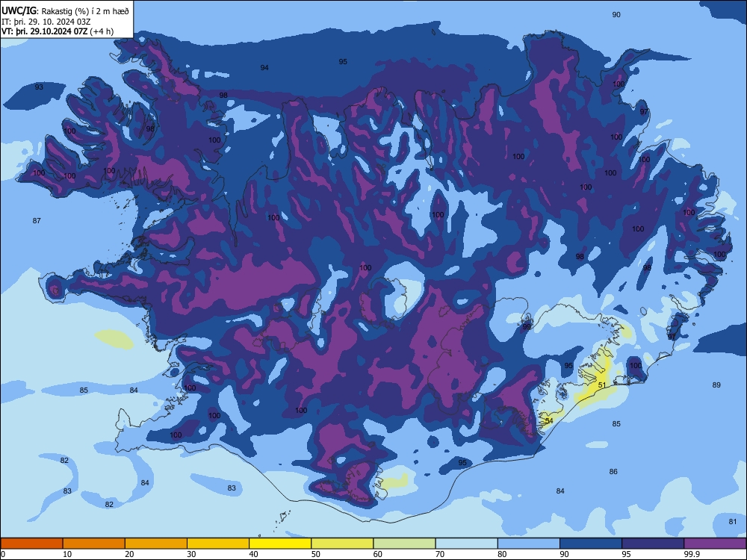Click the bright yellow 40–50 legend swatch
The width and height of the screenshot is (747, 560).
(280, 544)
